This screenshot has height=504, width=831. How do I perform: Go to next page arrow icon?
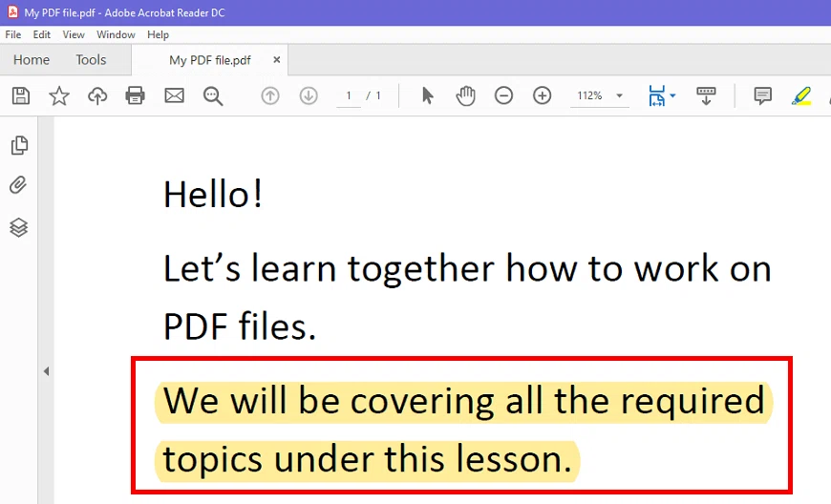309,95
